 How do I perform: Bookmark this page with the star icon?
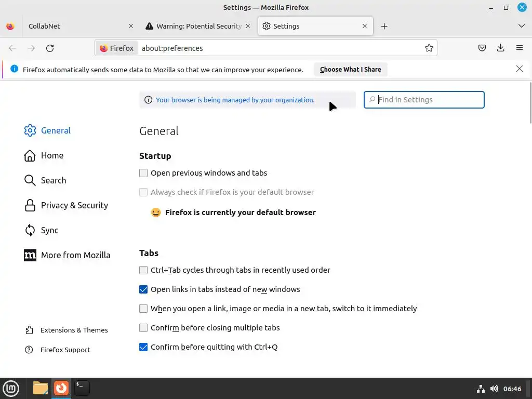point(429,48)
